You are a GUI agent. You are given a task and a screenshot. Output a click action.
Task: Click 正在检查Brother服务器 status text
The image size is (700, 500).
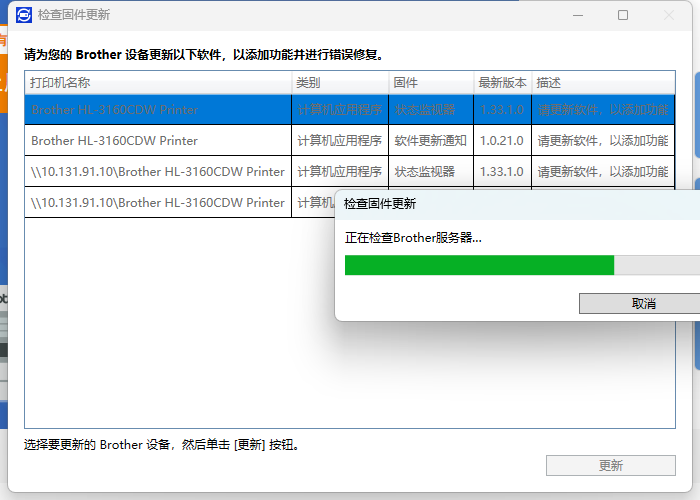pos(413,238)
